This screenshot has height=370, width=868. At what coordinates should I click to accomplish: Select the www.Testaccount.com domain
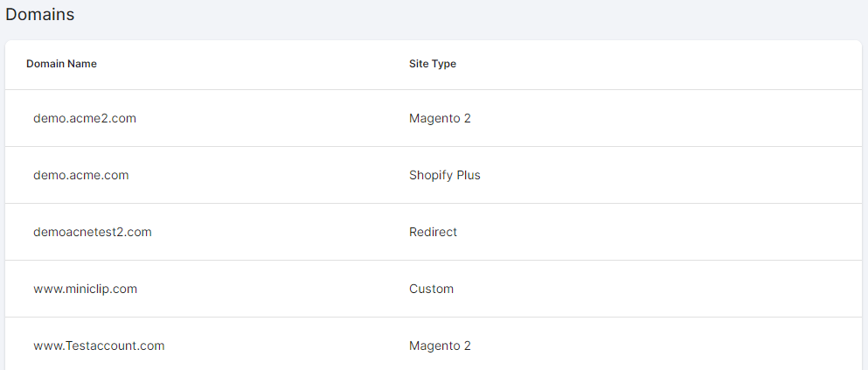coord(99,346)
